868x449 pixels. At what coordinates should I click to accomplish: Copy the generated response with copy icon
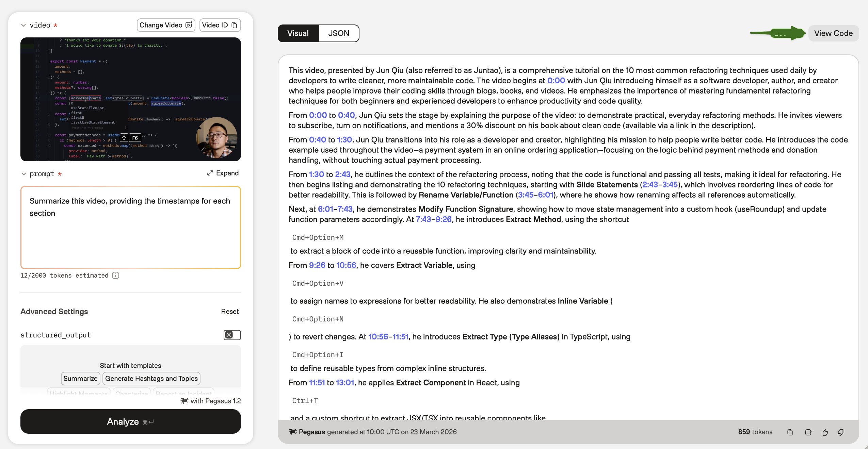[790, 432]
